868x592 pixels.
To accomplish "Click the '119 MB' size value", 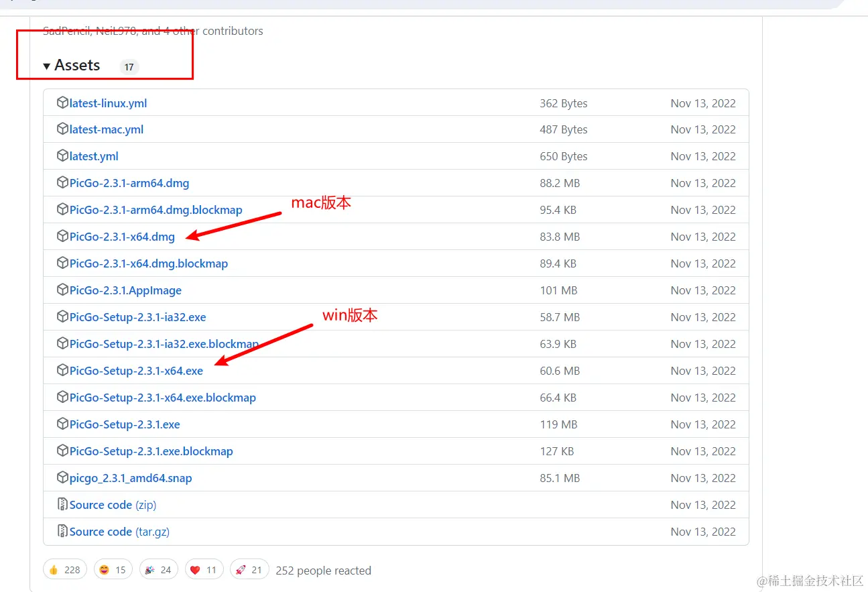I will coord(558,424).
